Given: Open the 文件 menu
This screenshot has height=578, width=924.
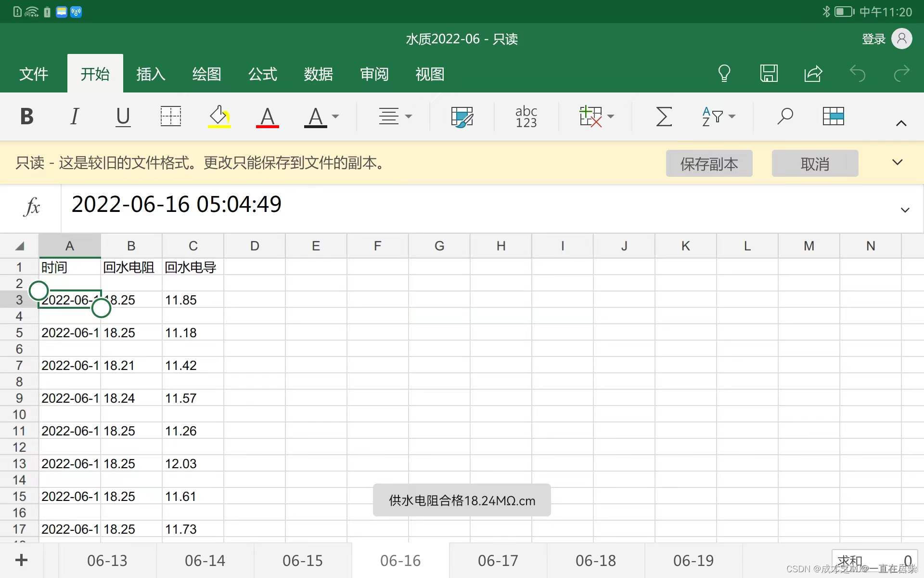Looking at the screenshot, I should pos(34,74).
